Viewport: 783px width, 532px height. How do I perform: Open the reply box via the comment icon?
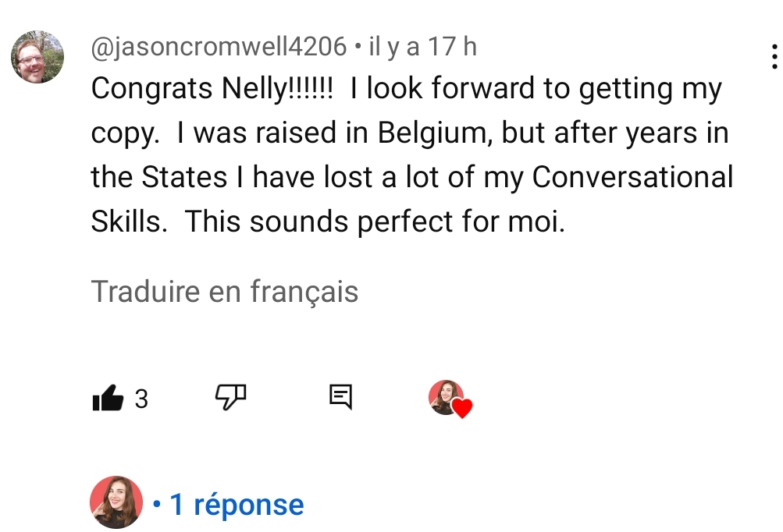click(x=341, y=399)
